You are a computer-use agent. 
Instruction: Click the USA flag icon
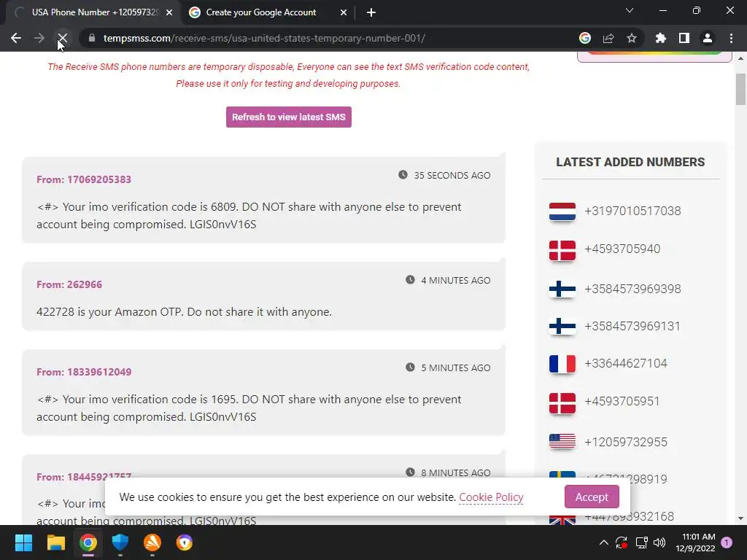point(562,441)
